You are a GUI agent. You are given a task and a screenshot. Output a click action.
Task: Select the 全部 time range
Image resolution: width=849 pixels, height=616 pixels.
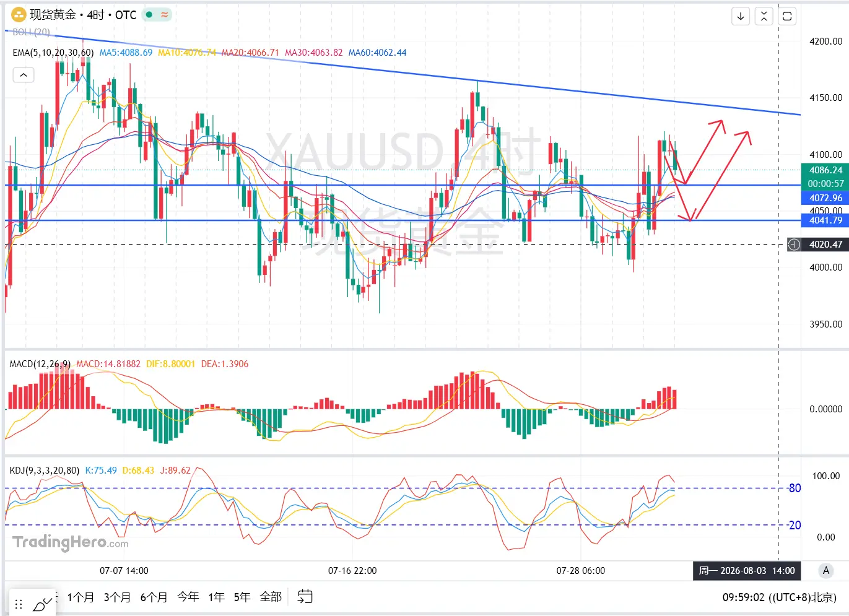point(271,597)
